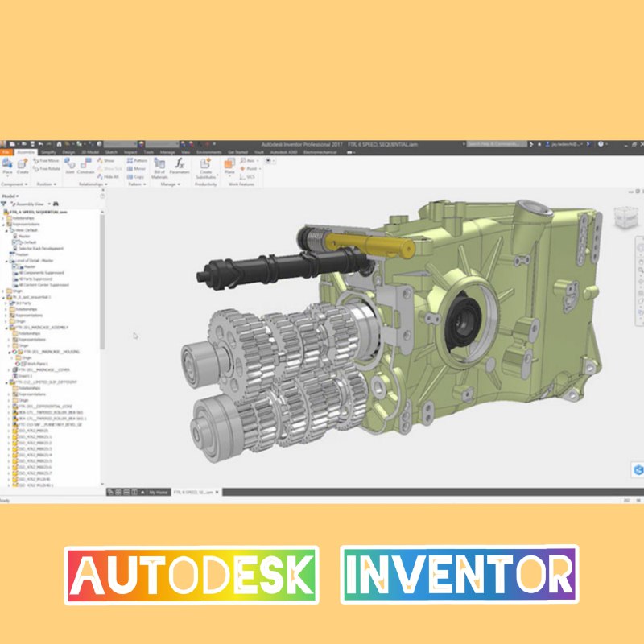Viewport: 644px width, 644px height.
Task: Click the Home icon in quick access toolbar
Action: point(59,144)
